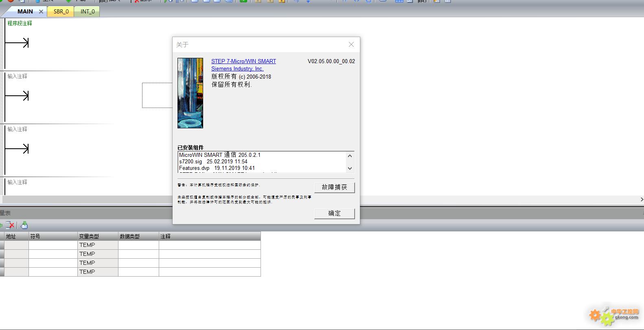Open the SBR_0 subroutine tab
The height and width of the screenshot is (330, 644).
click(61, 11)
